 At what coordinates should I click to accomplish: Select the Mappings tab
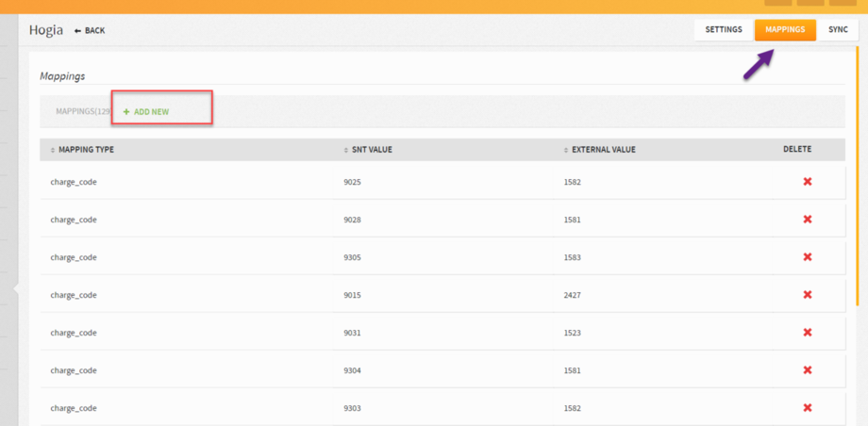[x=785, y=30]
